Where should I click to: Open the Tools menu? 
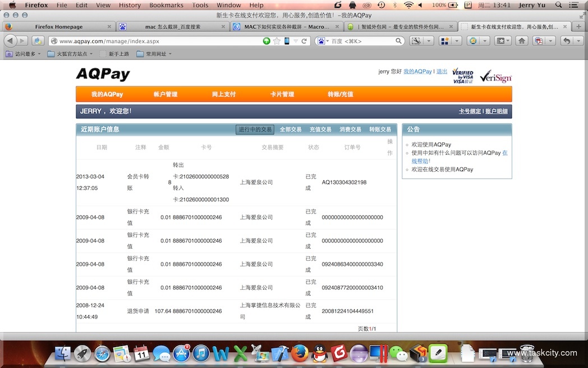200,5
